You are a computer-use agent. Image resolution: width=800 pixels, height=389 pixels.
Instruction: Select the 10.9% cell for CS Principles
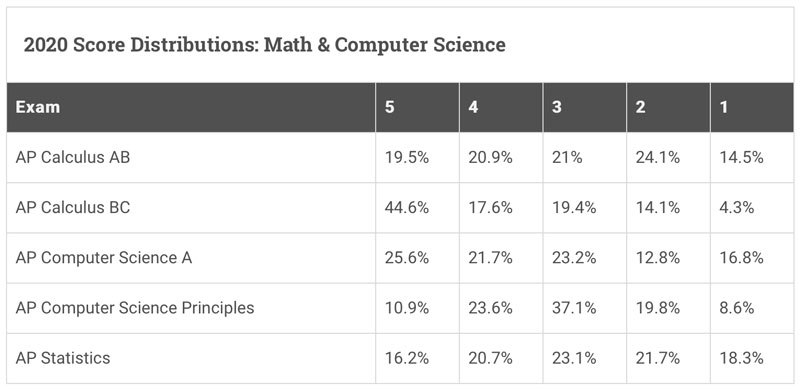[x=417, y=308]
